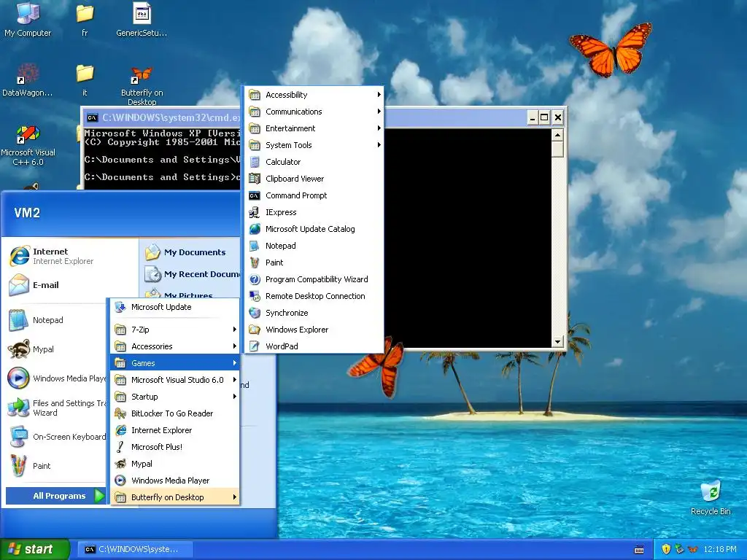Open Paint from Start menu recent list
Viewport: 747px width, 560px height.
(56, 466)
